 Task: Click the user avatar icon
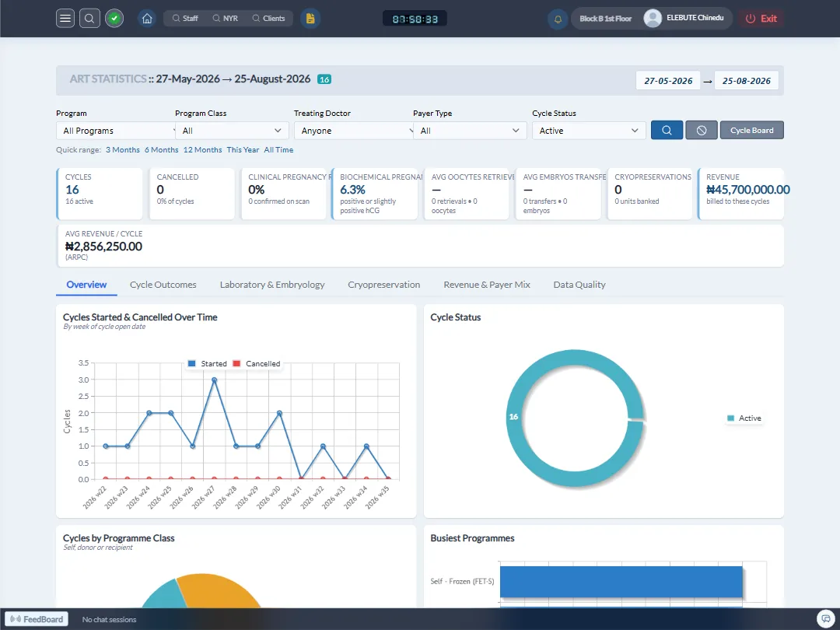click(x=653, y=18)
